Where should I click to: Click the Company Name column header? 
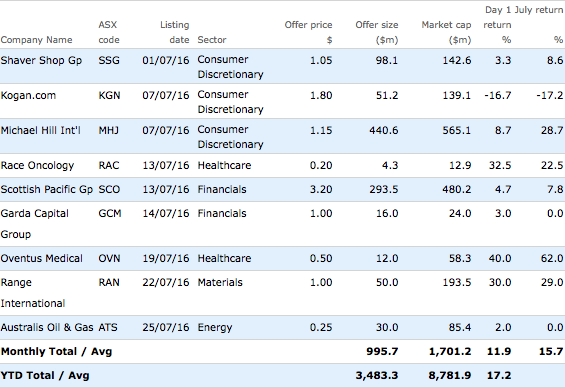coord(36,40)
